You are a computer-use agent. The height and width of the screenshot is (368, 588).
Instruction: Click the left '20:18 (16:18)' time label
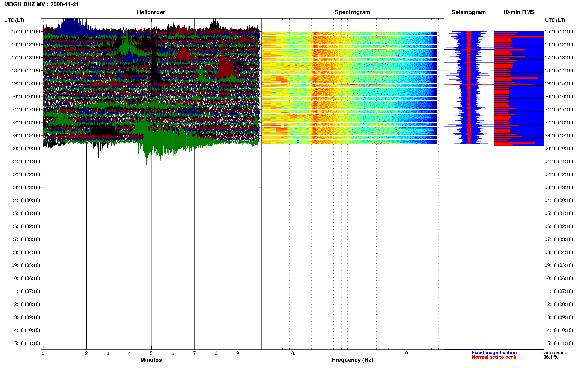click(x=26, y=96)
